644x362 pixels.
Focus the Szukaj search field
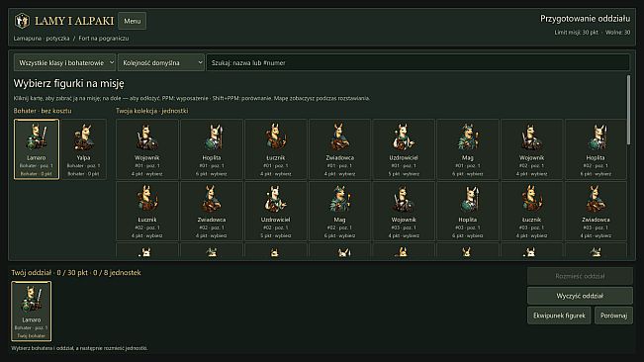point(417,62)
